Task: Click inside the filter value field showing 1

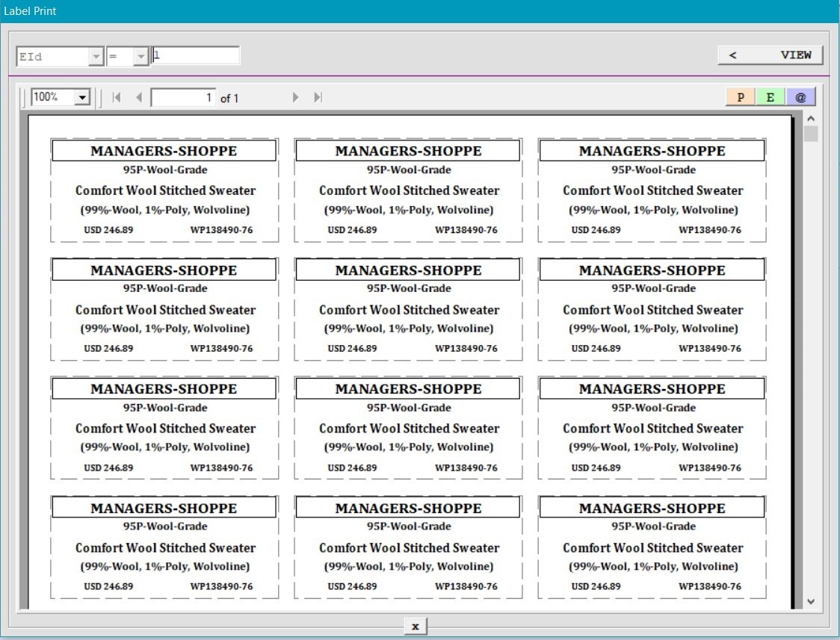Action: (x=196, y=55)
